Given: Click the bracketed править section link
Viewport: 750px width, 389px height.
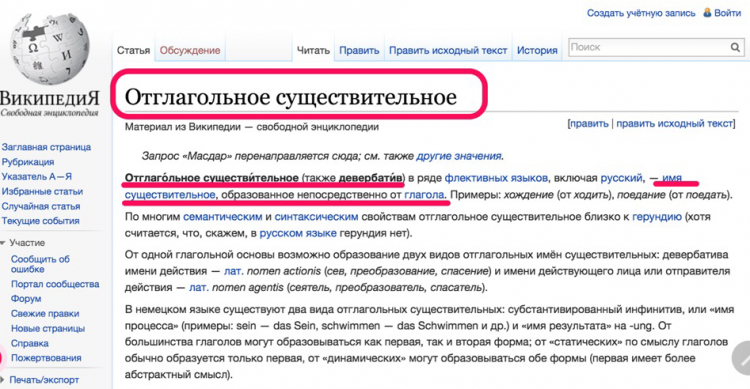Looking at the screenshot, I should point(589,123).
